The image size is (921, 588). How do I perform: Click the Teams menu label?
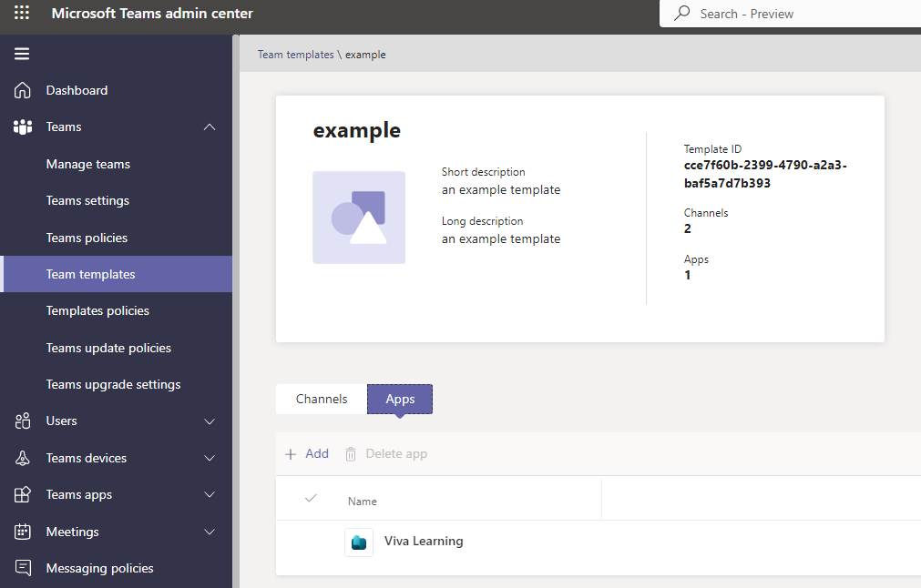coord(64,127)
